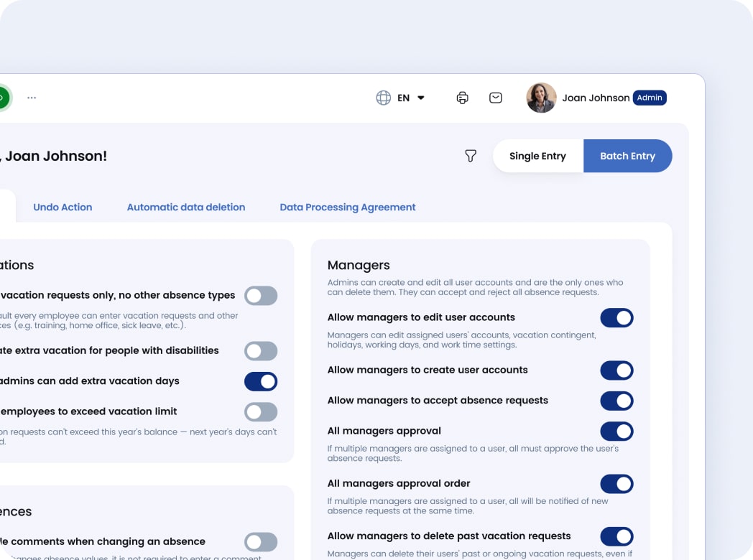Screen dimensions: 753x560
Task: Click Joan Johnson's profile avatar
Action: coord(541,98)
